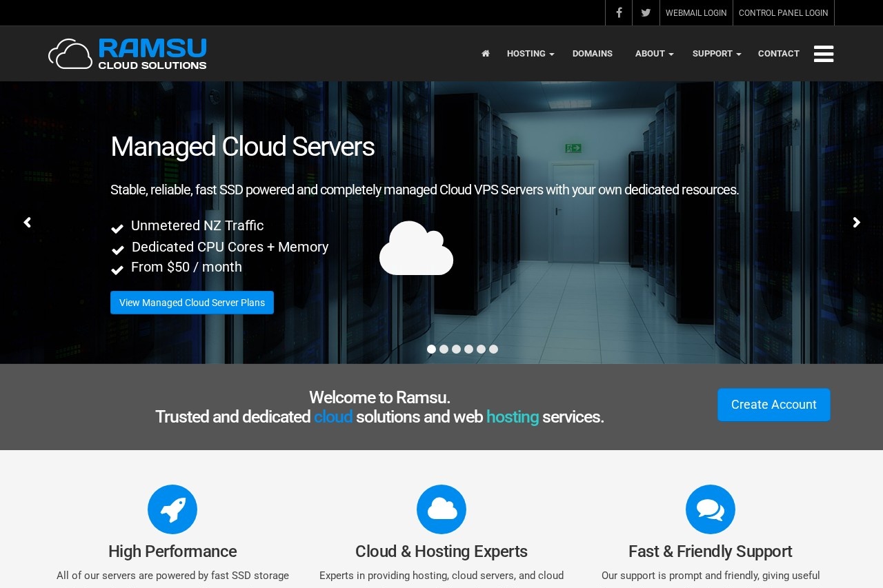
Task: Open the Domains menu item
Action: tap(592, 54)
